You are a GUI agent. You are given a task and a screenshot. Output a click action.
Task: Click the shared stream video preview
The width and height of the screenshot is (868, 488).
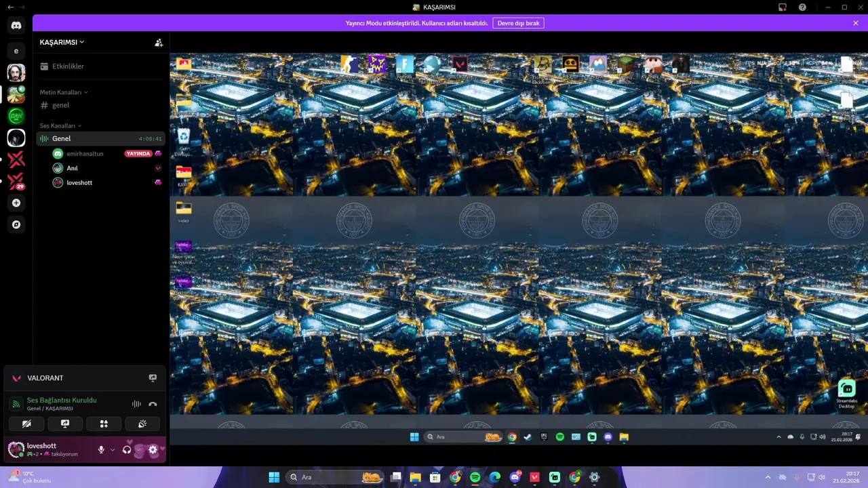coord(519,249)
